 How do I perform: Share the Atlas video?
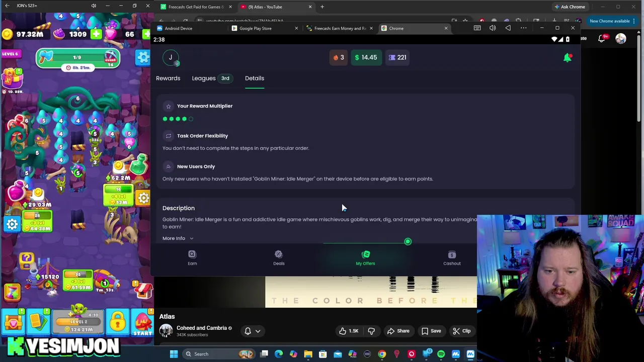398,331
